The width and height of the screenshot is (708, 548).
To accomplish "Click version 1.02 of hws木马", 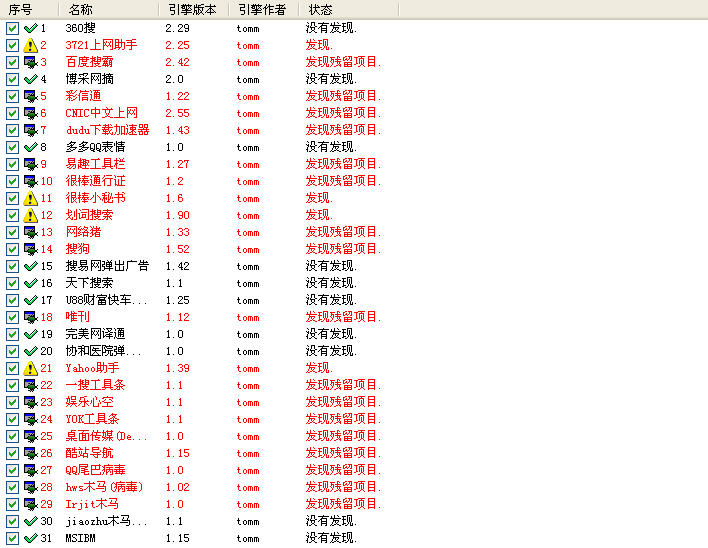I will [177, 488].
